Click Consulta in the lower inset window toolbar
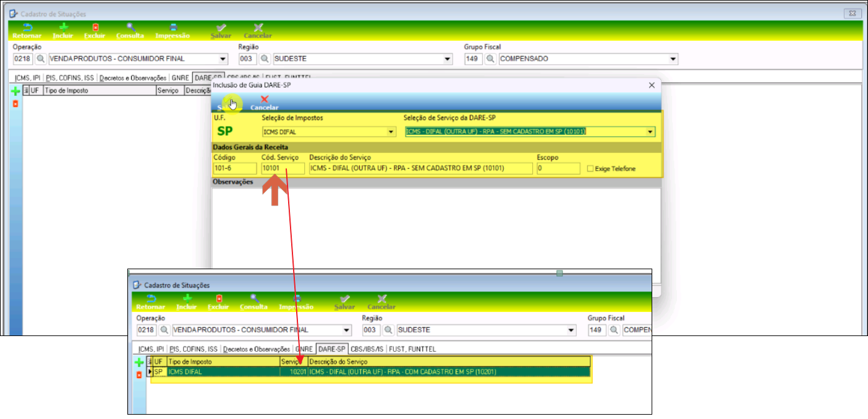Screen dimensions: 868x419 (253, 302)
